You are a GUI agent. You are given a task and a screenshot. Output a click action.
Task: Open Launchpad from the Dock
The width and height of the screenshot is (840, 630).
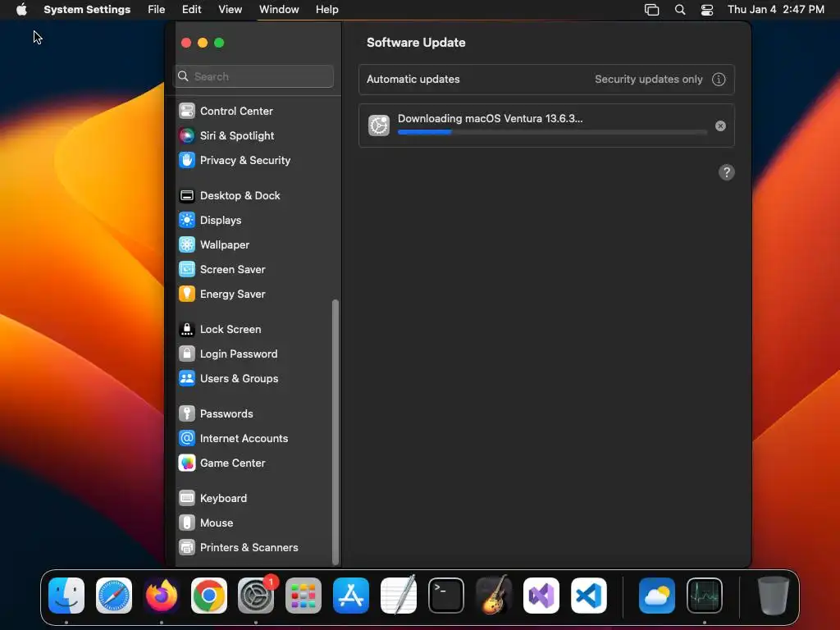coord(304,596)
